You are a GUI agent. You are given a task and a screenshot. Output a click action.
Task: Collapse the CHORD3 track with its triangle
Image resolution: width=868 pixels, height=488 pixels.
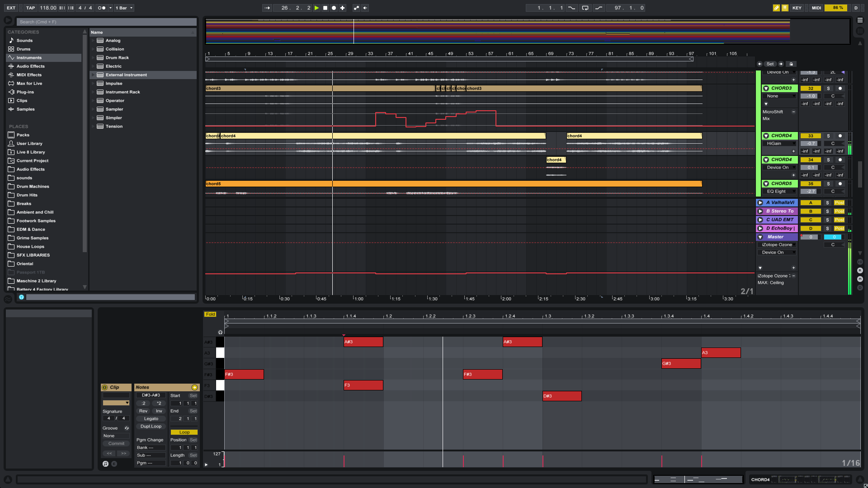(x=766, y=88)
